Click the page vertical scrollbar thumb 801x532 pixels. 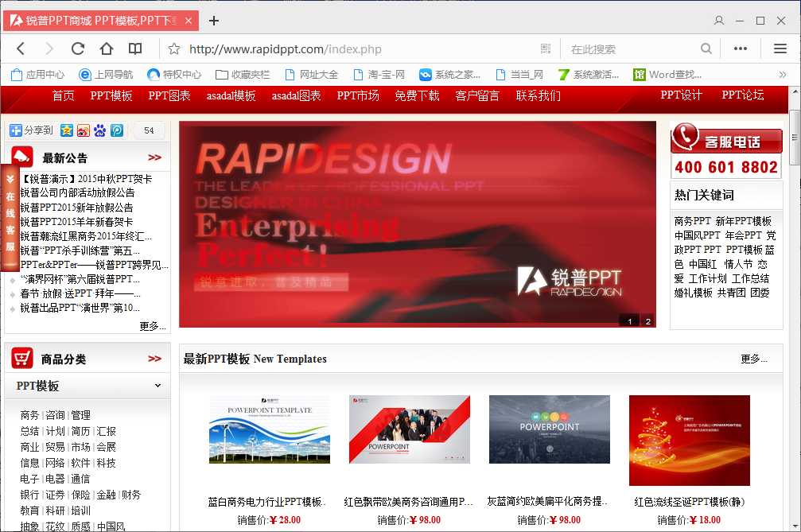[795, 138]
